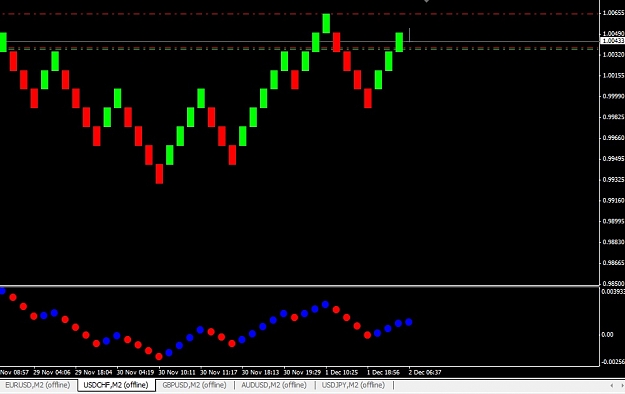Click the 1.00490 price scale label
The height and width of the screenshot is (394, 625).
tap(613, 33)
